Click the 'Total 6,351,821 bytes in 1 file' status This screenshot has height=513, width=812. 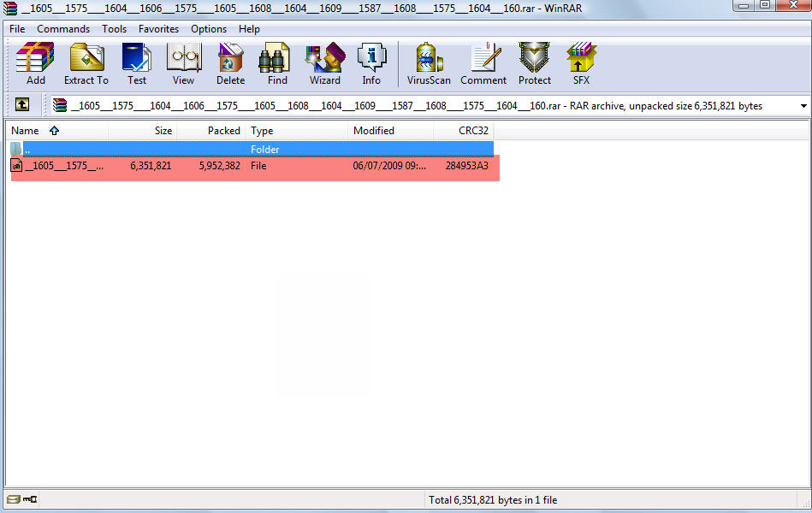[493, 500]
